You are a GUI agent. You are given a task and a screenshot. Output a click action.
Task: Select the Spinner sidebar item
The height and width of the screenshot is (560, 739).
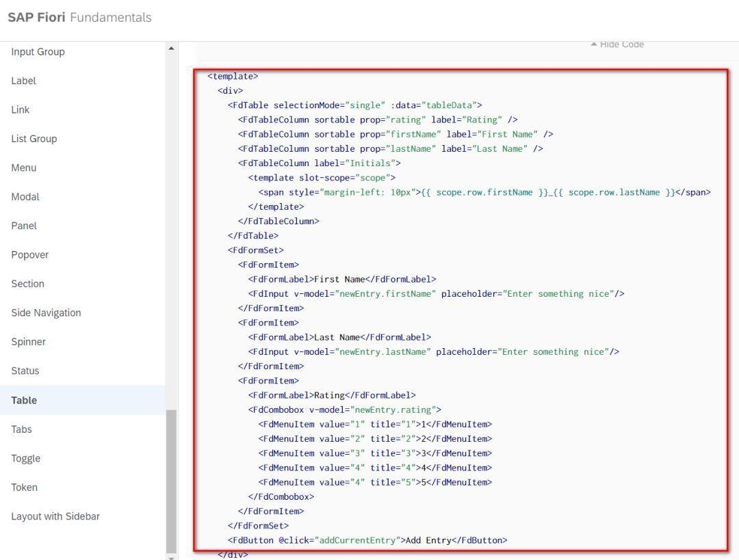[28, 342]
